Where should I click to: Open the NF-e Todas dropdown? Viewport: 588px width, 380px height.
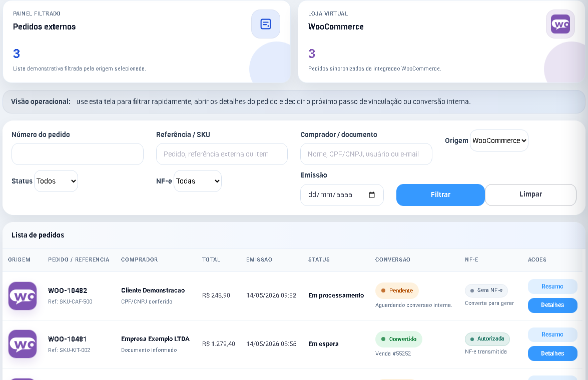(x=198, y=181)
